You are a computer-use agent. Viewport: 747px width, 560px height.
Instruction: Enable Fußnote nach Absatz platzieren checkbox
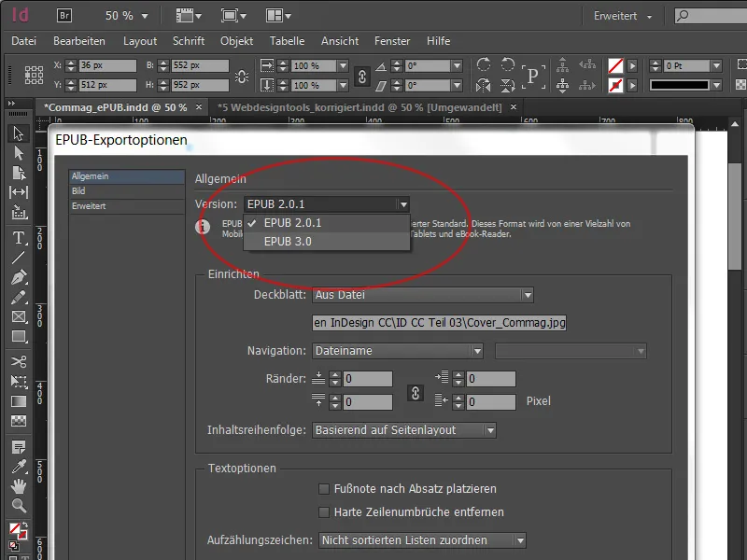[324, 489]
